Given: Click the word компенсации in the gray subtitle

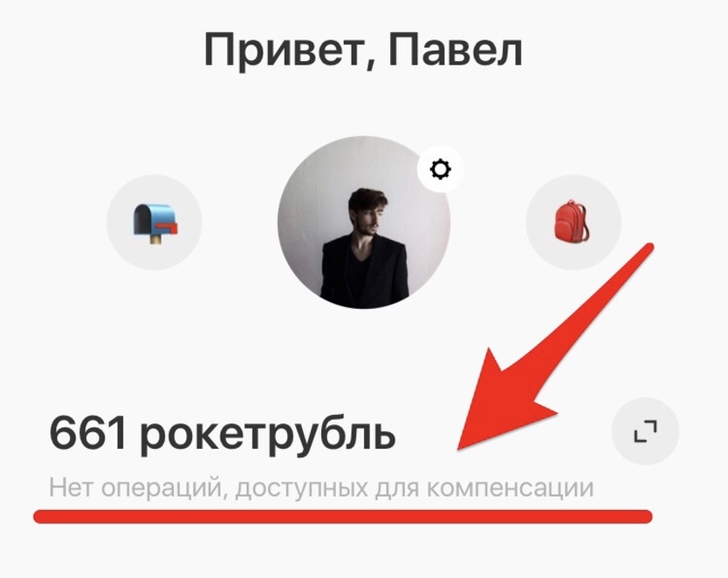Looking at the screenshot, I should (511, 489).
